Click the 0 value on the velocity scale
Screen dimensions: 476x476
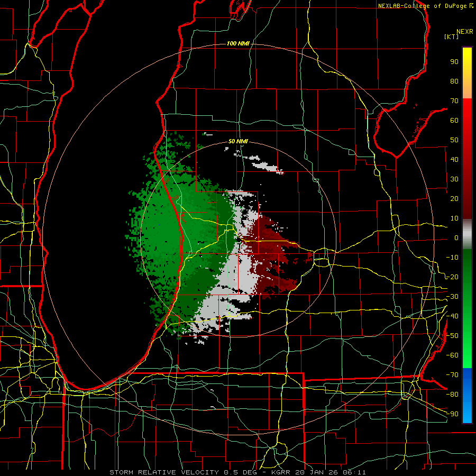456,237
